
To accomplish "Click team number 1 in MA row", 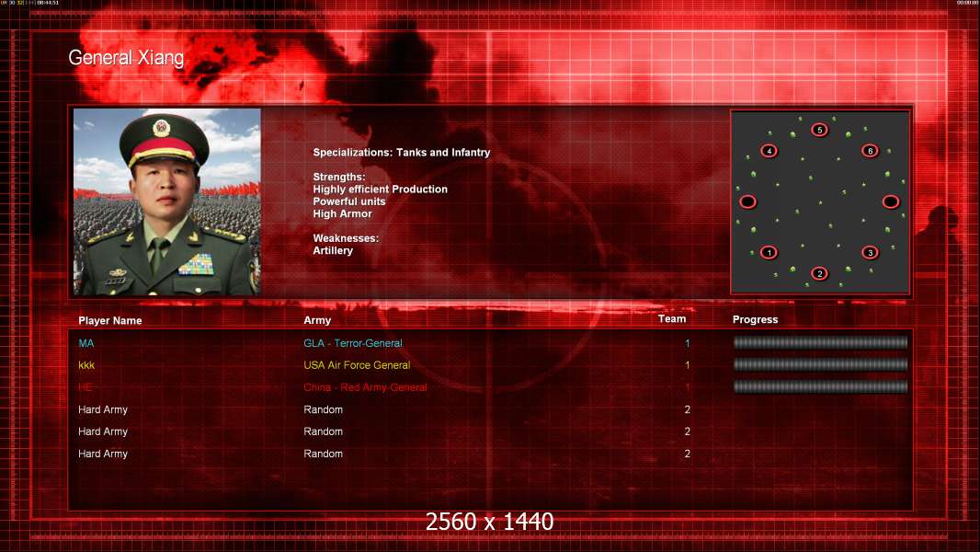I will coord(687,343).
